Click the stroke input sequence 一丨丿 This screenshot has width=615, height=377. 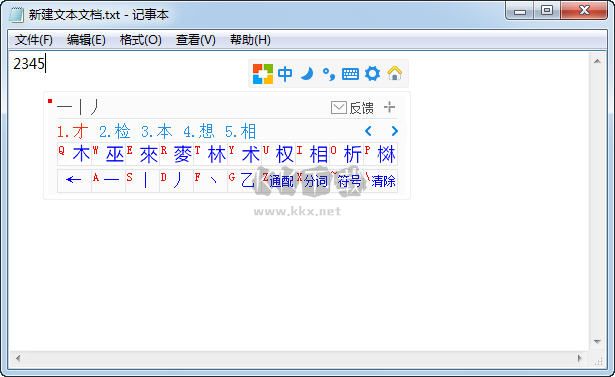coord(78,107)
